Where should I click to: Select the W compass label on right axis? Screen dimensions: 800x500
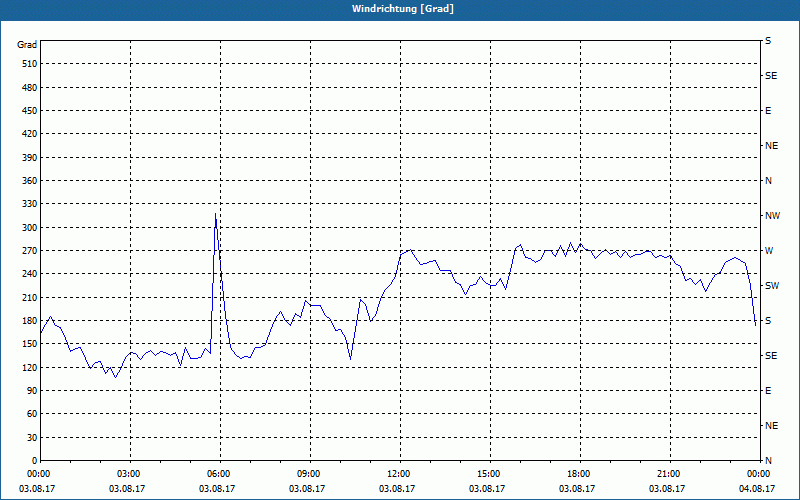769,251
